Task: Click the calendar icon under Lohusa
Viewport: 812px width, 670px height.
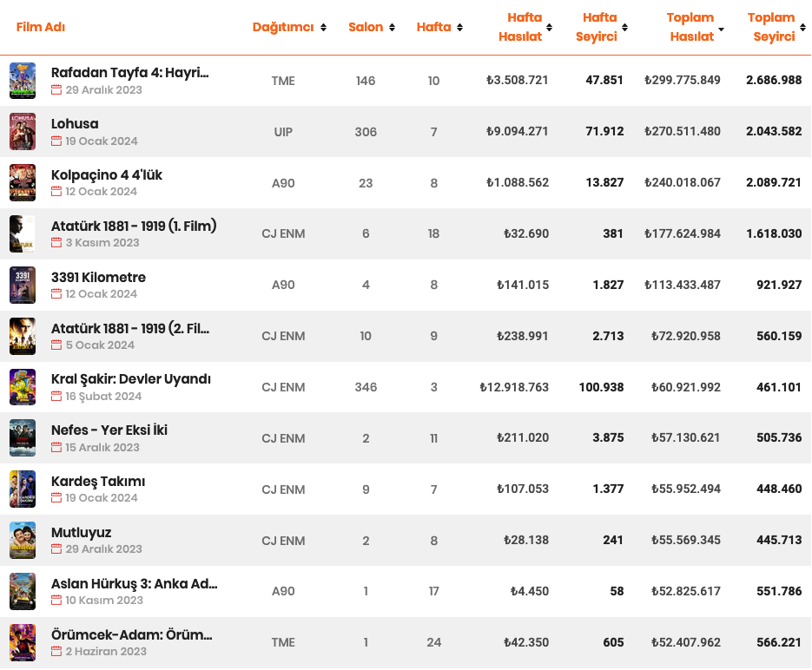Action: point(56,141)
